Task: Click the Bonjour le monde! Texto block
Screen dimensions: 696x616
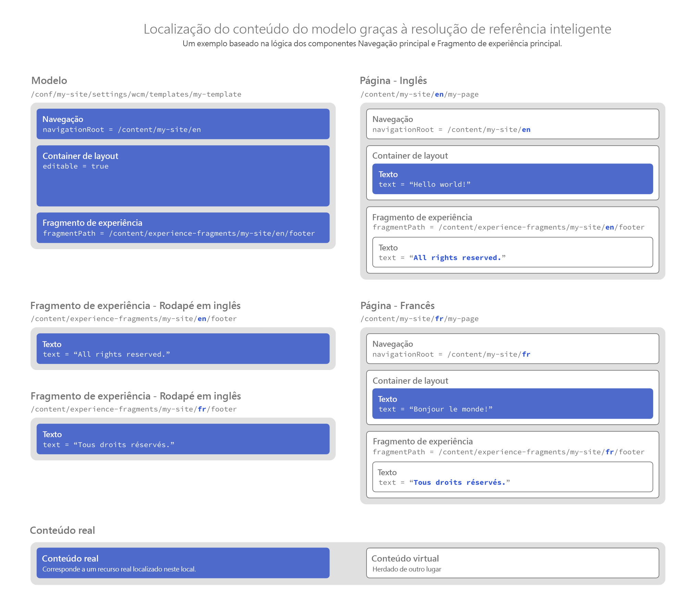Action: (x=512, y=404)
